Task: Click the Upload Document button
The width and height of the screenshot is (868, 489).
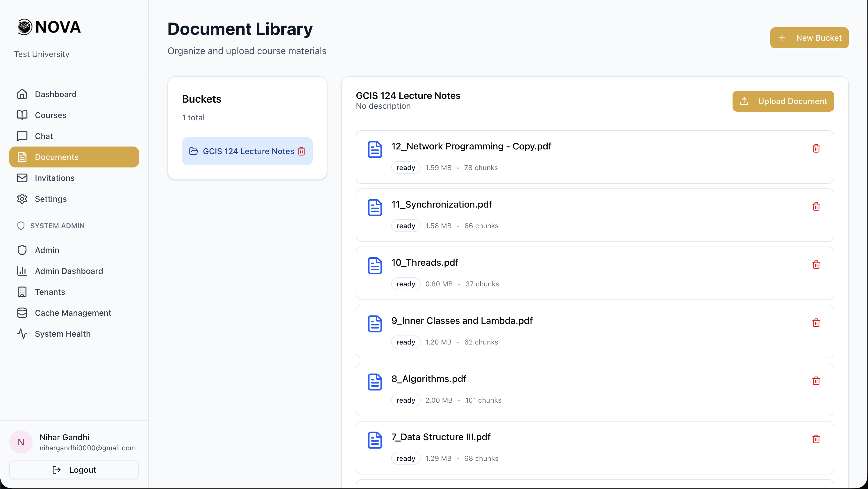Action: (783, 101)
